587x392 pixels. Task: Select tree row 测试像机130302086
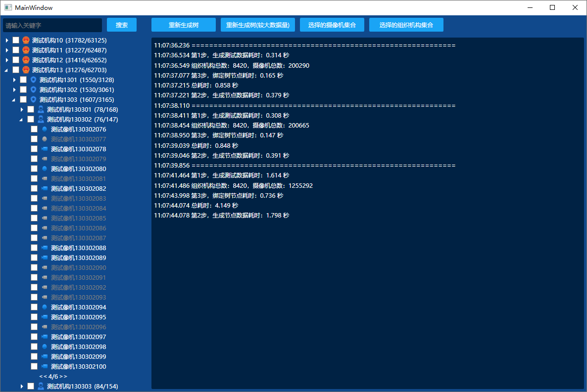[78, 228]
